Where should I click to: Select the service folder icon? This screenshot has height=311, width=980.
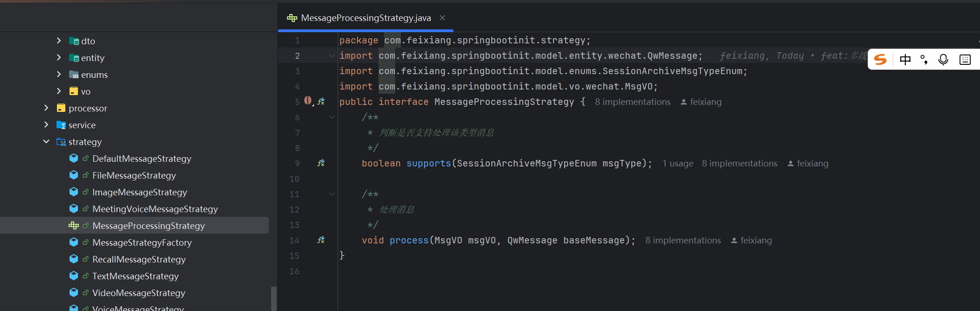61,125
